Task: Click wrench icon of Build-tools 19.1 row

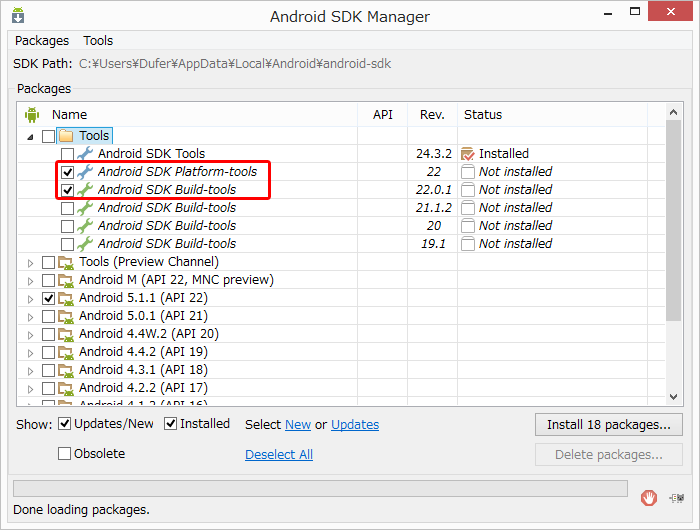Action: click(85, 244)
